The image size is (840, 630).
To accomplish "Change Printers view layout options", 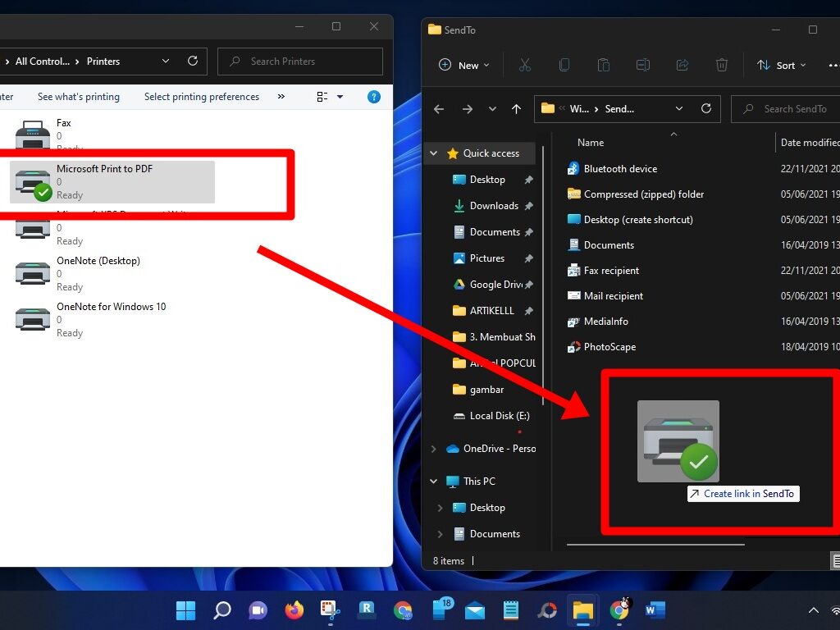I will click(322, 97).
